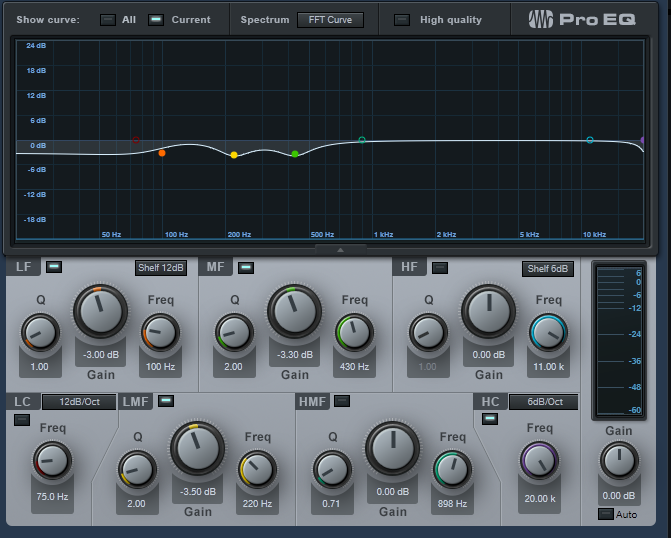The image size is (671, 538).
Task: Select the teal HMF node on graph
Action: [x=362, y=140]
